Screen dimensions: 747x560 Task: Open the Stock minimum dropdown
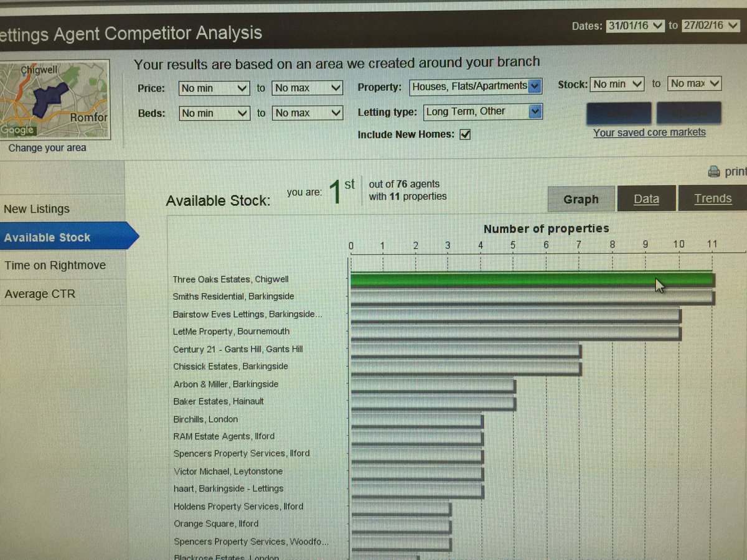[x=617, y=83]
